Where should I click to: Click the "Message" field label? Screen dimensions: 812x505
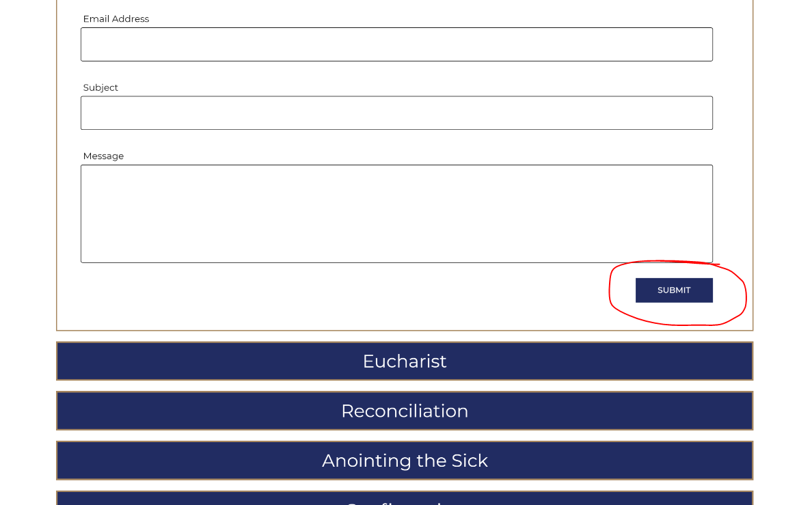pyautogui.click(x=103, y=156)
